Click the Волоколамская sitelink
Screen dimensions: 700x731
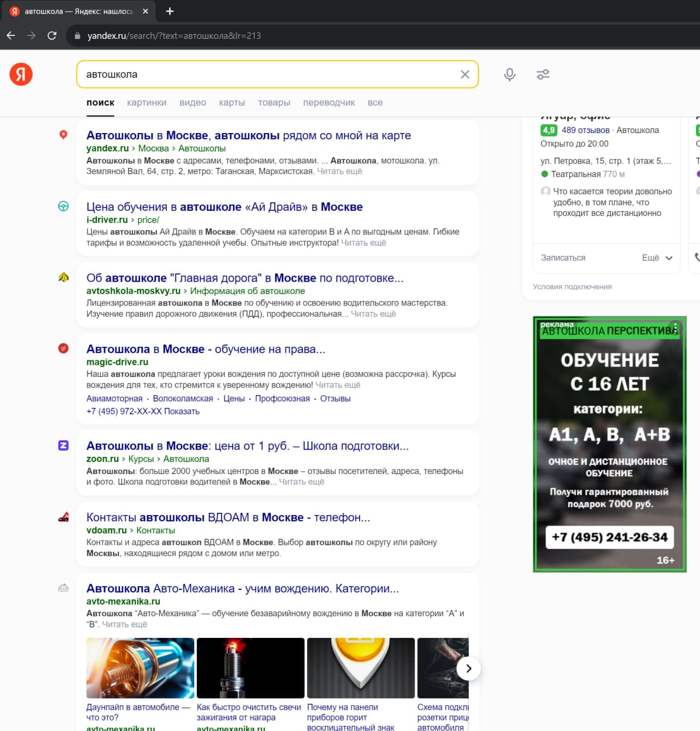click(183, 399)
